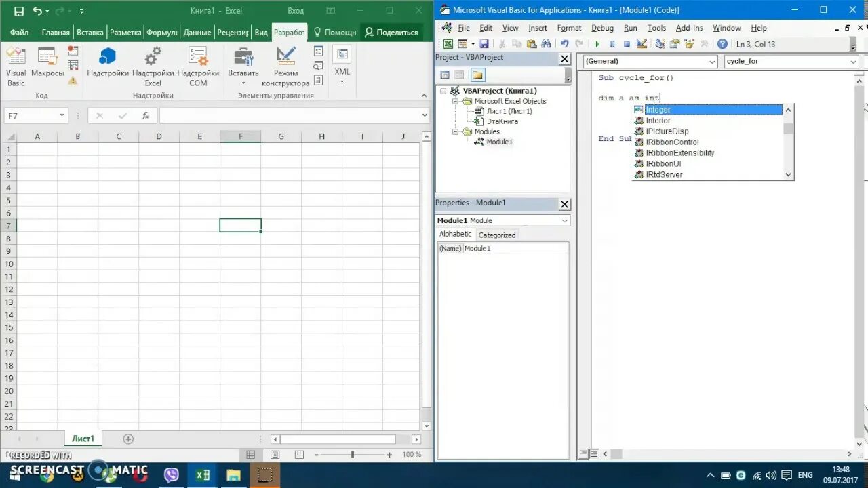The image size is (868, 488).
Task: Open the Visual Basic editor from ribbon
Action: click(x=16, y=67)
